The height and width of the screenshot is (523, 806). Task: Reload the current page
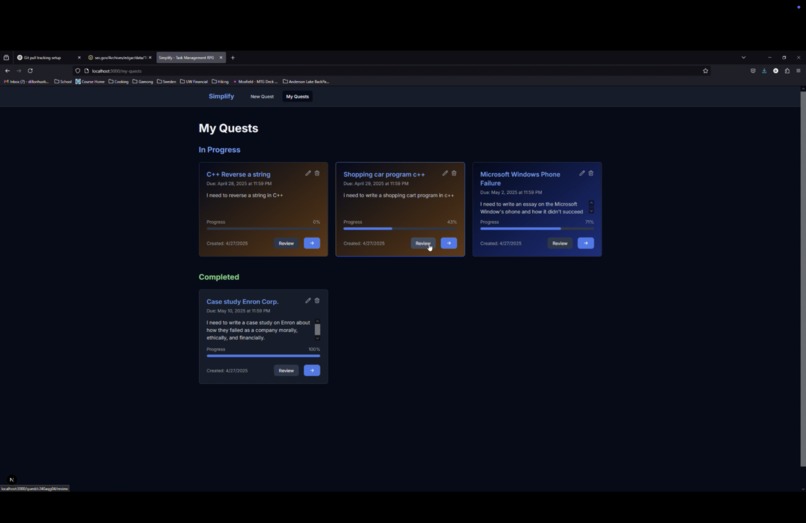coord(30,71)
